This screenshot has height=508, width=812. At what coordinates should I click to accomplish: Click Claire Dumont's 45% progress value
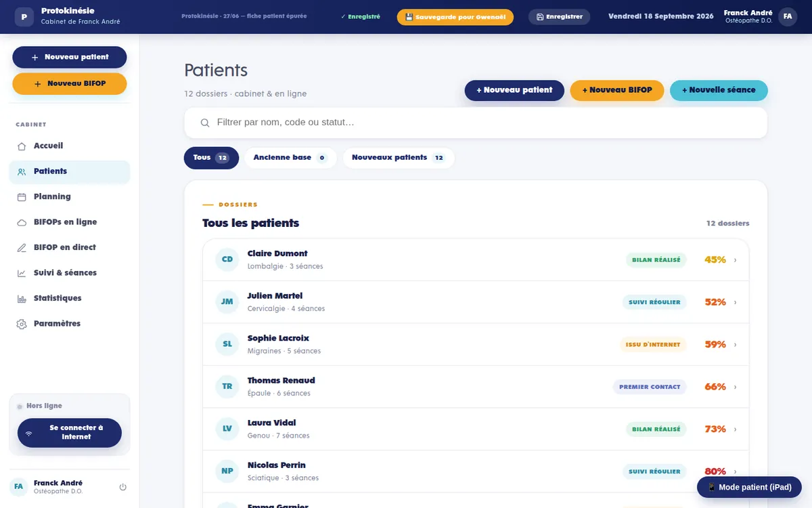(715, 260)
